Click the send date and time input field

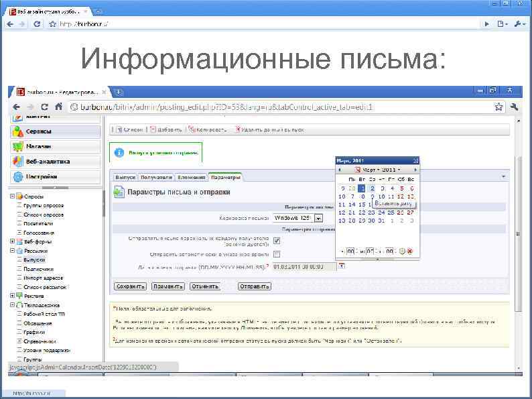click(x=305, y=267)
